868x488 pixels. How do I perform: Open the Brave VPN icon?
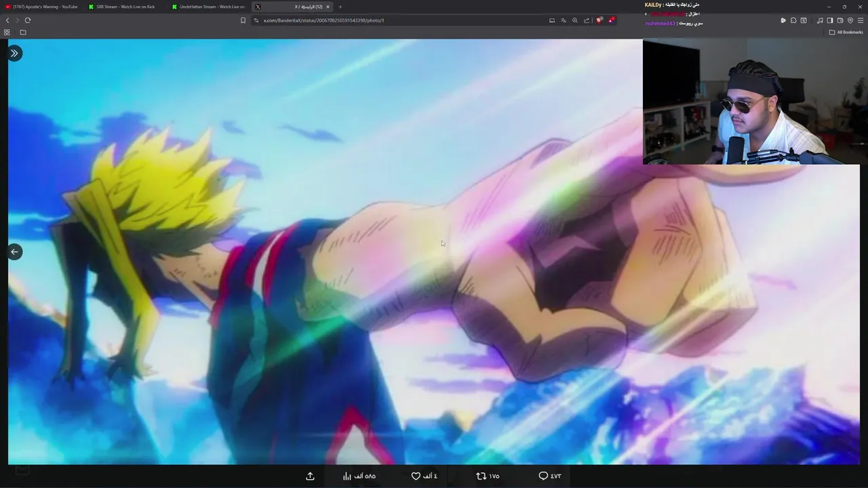tap(850, 20)
